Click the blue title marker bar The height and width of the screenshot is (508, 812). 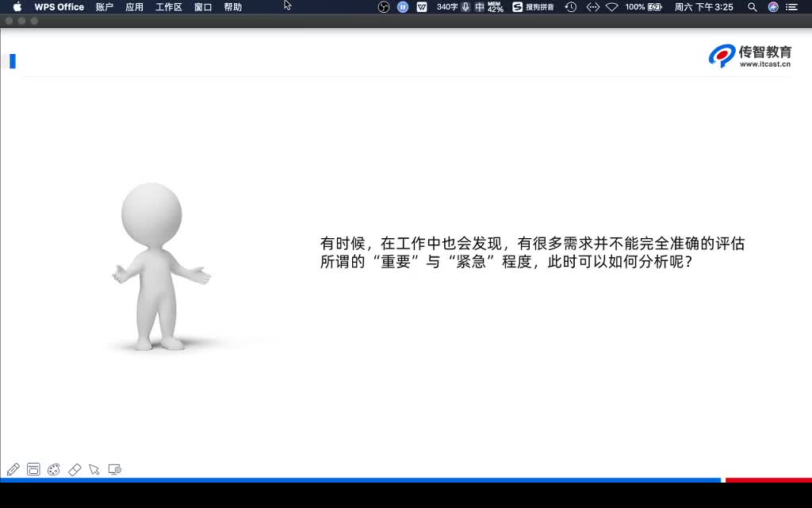pyautogui.click(x=13, y=61)
